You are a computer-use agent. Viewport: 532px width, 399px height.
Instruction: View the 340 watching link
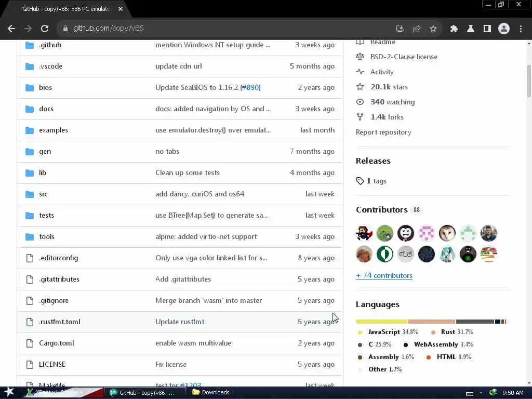(x=392, y=102)
